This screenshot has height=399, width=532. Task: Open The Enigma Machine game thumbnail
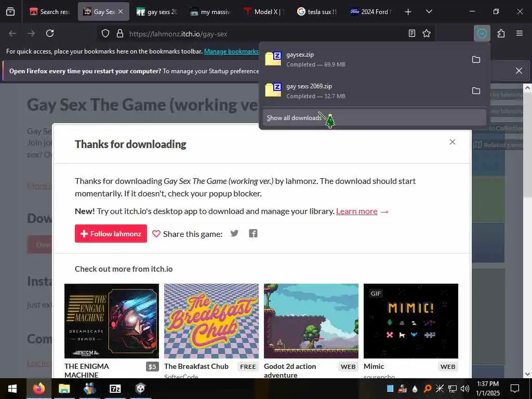(x=112, y=321)
